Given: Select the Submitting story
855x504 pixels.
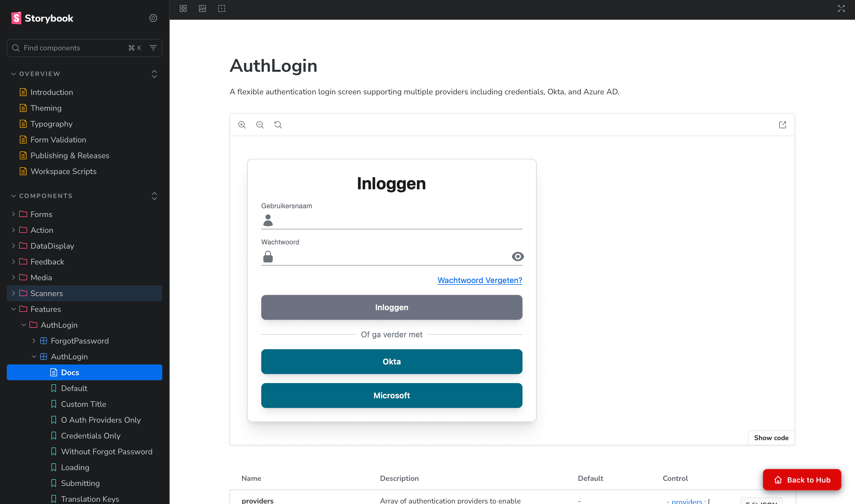Looking at the screenshot, I should [x=84, y=483].
